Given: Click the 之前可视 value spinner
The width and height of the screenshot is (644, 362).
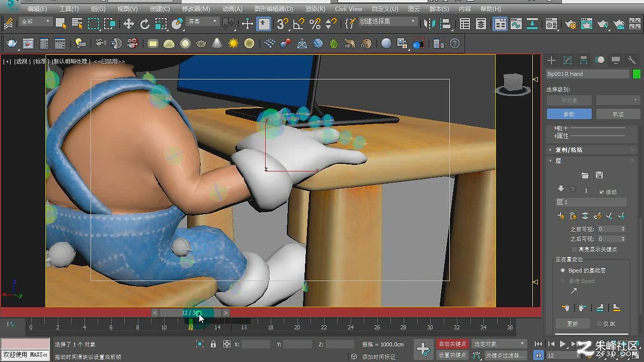Looking at the screenshot, I should tap(623, 229).
